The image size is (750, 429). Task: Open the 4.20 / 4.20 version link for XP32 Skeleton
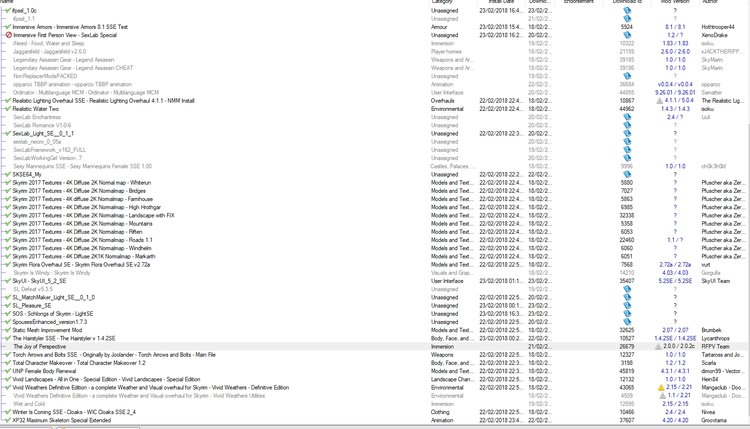click(675, 420)
